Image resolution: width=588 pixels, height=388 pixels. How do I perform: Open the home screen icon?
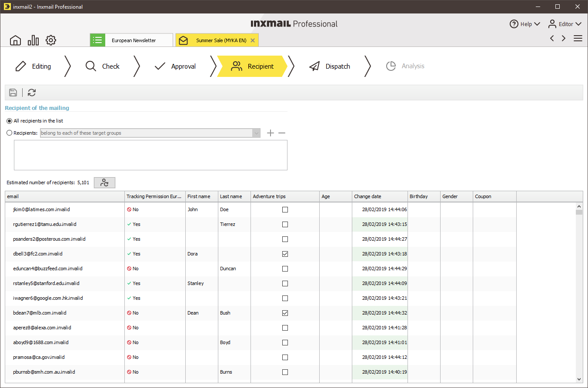click(15, 40)
